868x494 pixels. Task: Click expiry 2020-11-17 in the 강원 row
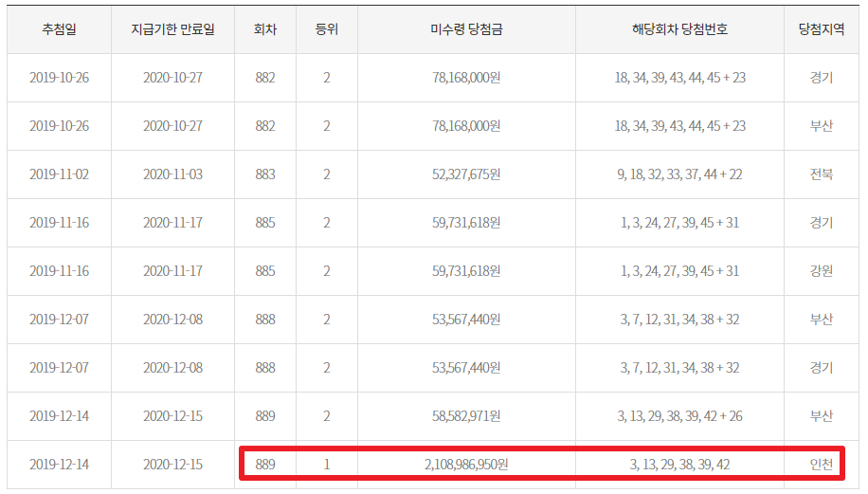(x=172, y=271)
